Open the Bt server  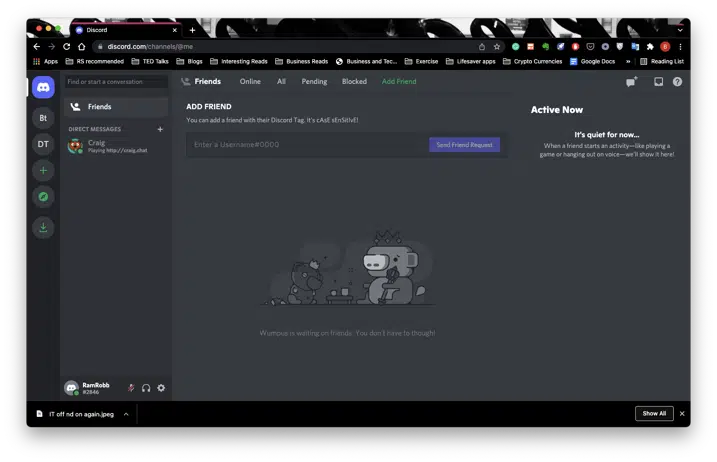[43, 118]
